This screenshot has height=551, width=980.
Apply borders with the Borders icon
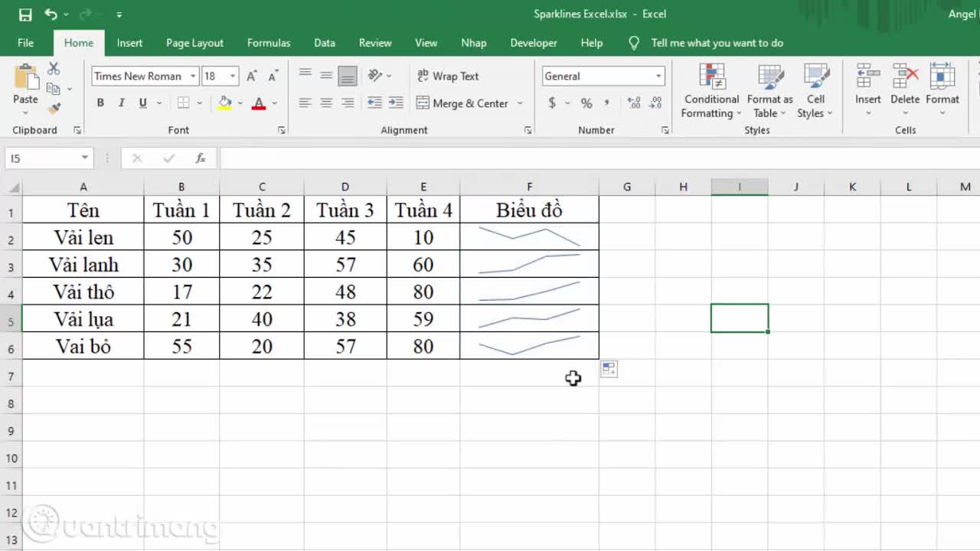184,103
